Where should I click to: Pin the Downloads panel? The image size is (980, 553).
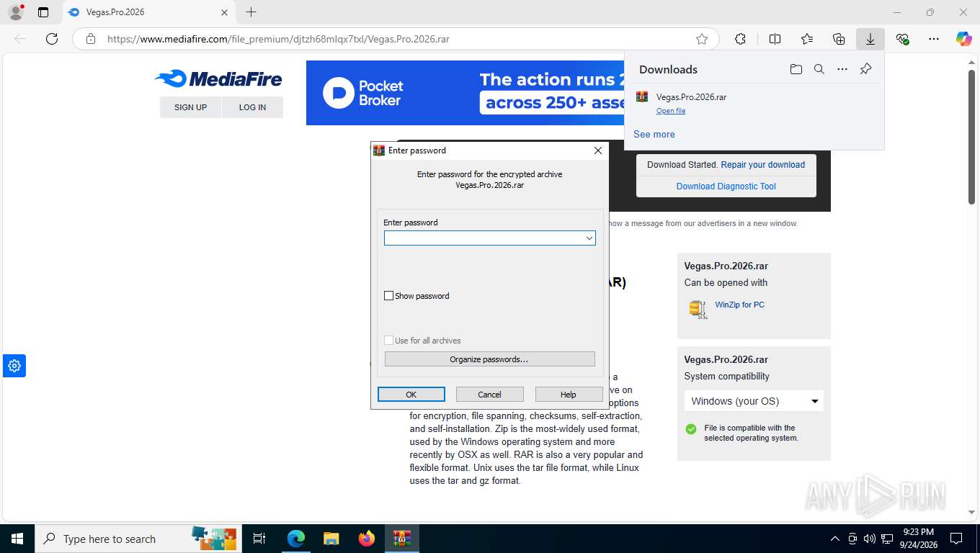(866, 69)
